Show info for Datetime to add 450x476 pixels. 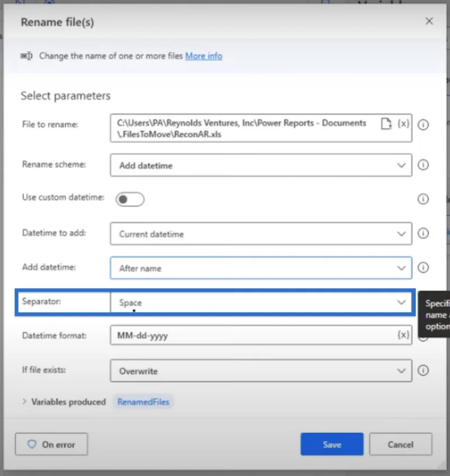point(424,233)
